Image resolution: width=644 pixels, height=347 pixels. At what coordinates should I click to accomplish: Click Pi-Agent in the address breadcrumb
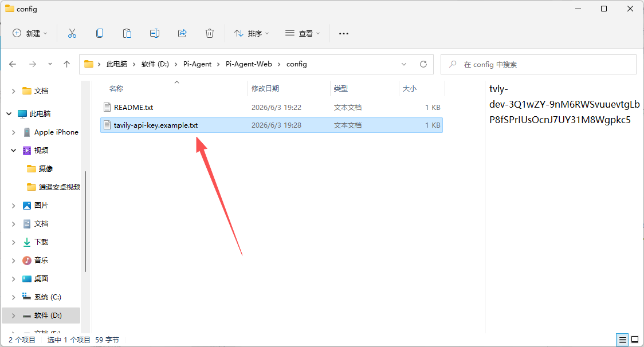(x=197, y=64)
